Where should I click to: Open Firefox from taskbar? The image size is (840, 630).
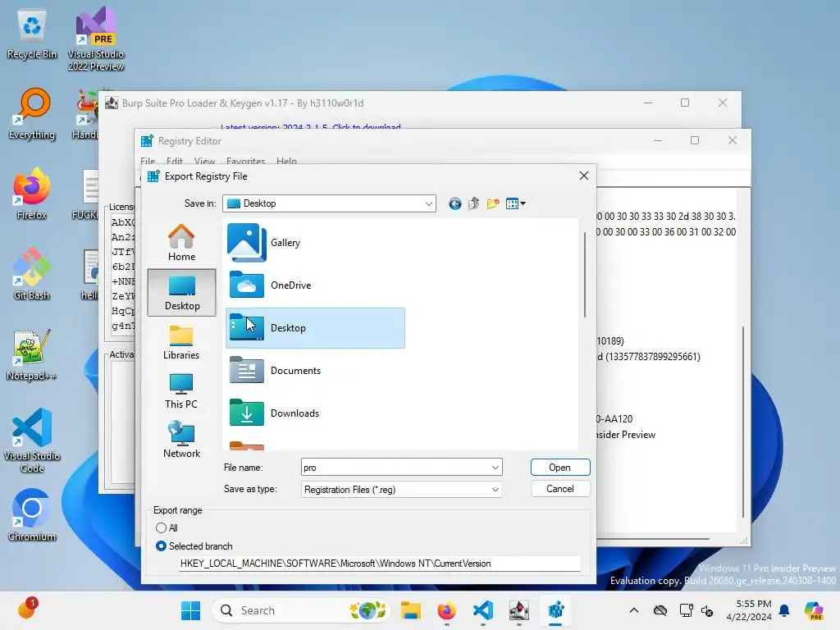(447, 610)
